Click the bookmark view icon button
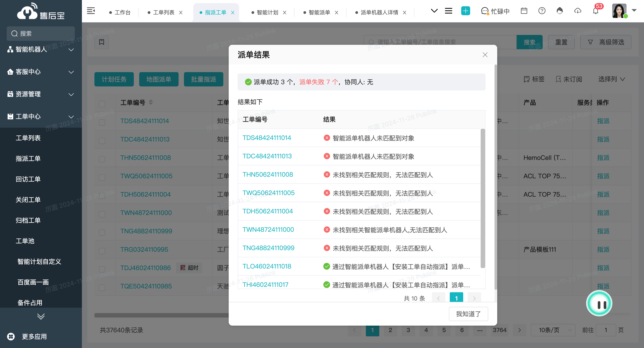Image resolution: width=644 pixels, height=348 pixels. pyautogui.click(x=102, y=42)
